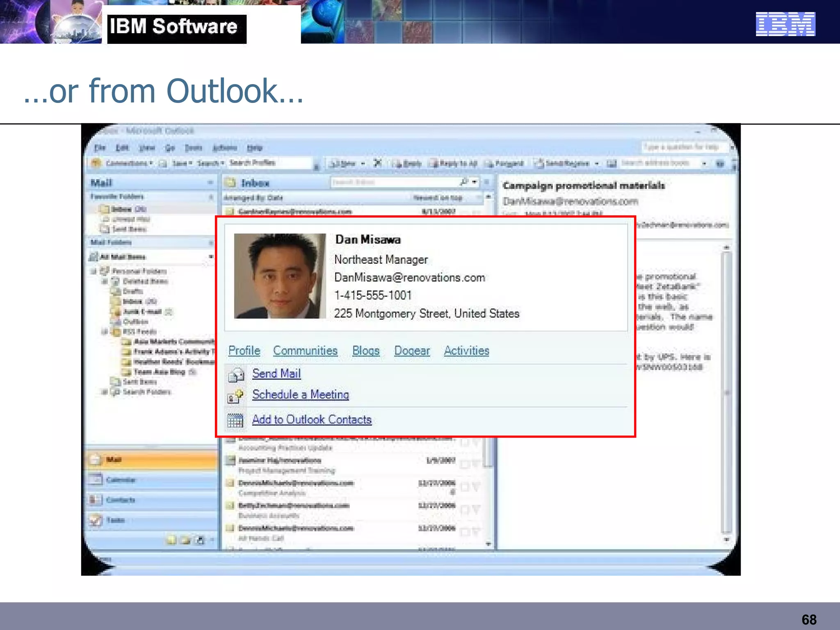Open the Tools menu
Screen dimensions: 840x630
pos(193,148)
